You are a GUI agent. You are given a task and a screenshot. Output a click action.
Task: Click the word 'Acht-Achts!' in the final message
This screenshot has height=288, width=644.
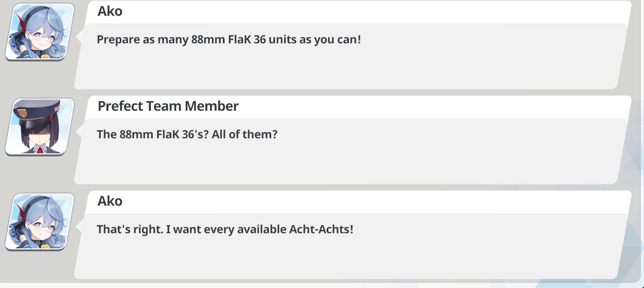(x=321, y=229)
